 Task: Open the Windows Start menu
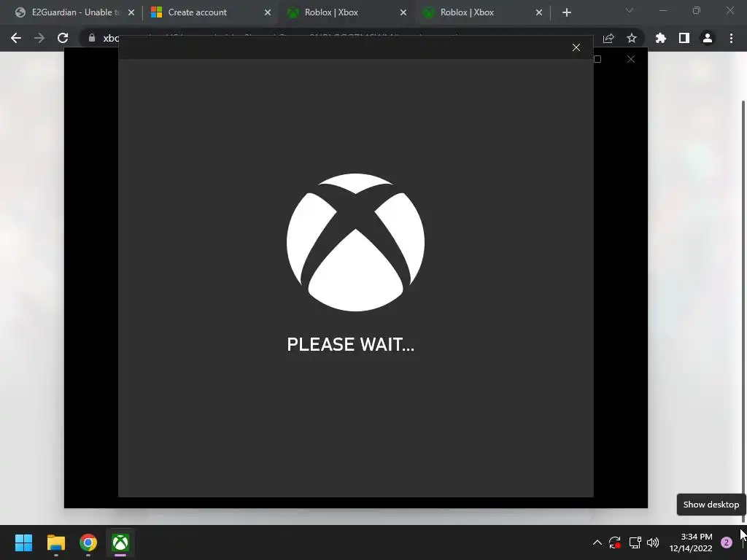(x=23, y=542)
